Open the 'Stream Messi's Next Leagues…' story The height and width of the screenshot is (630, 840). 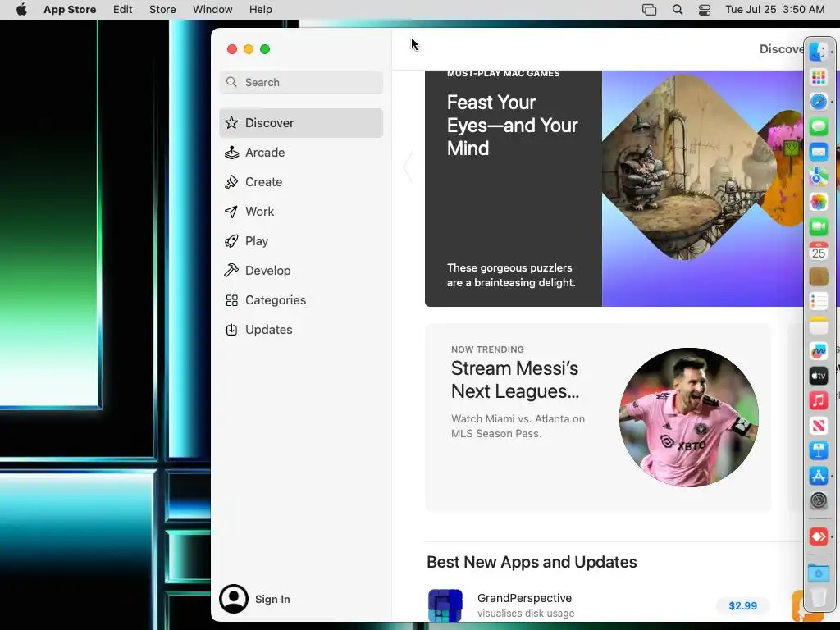click(x=515, y=379)
